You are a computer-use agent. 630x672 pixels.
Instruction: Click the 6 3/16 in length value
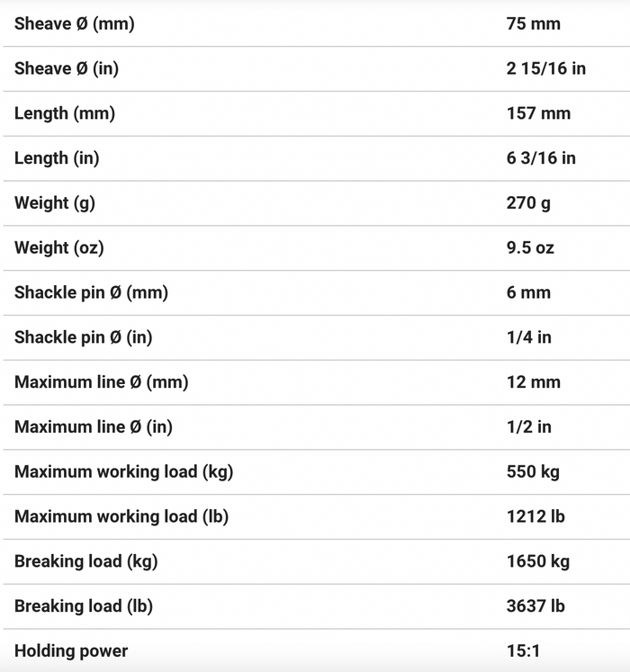click(541, 158)
